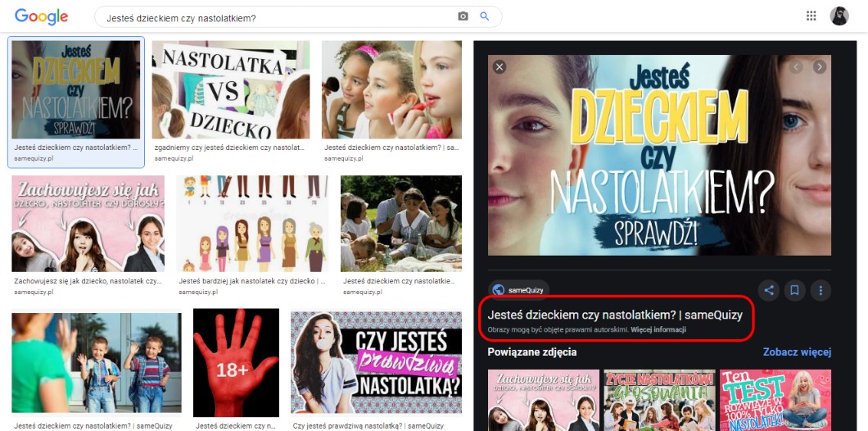This screenshot has height=431, width=868.
Task: Click the sameQuizy source chip
Action: click(x=519, y=289)
